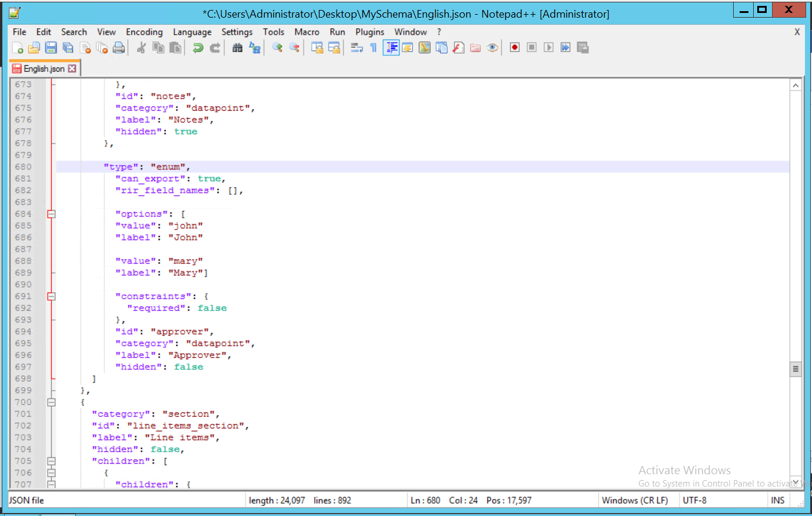Open the Replace dialog icon
812x516 pixels.
point(255,48)
